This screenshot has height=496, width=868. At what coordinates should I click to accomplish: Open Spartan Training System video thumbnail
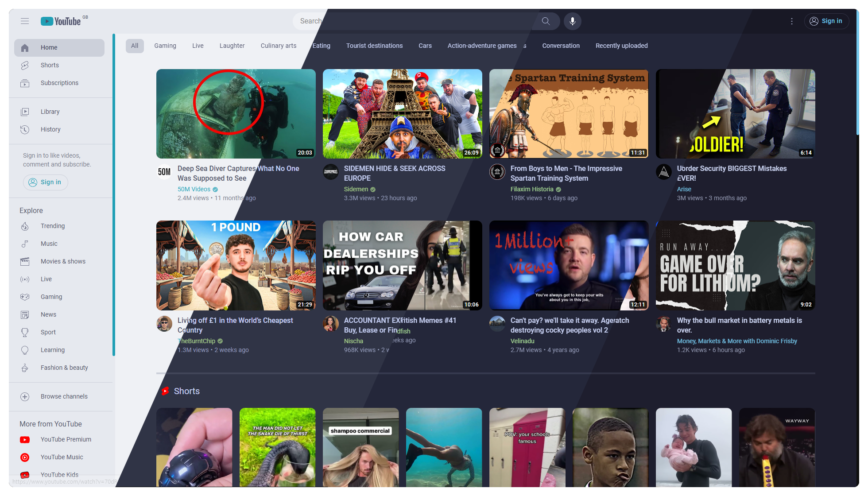tap(569, 114)
